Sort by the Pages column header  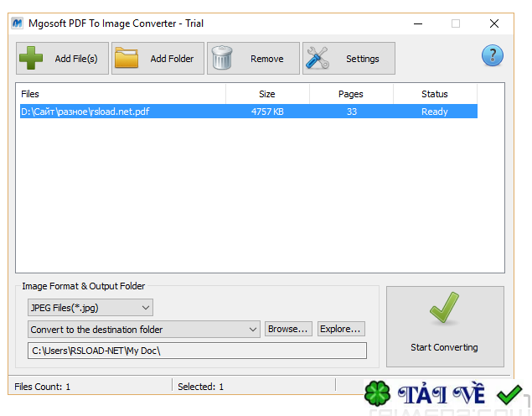click(351, 94)
